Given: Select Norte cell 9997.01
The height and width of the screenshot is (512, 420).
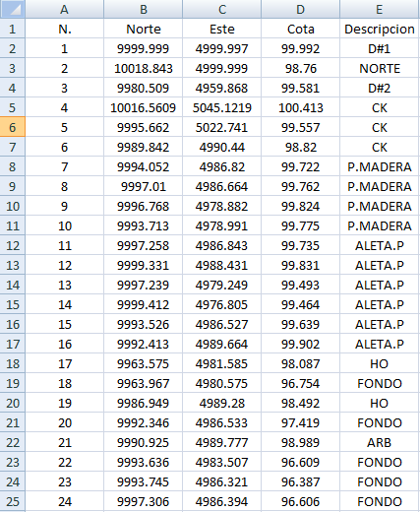Looking at the screenshot, I should (x=144, y=186).
